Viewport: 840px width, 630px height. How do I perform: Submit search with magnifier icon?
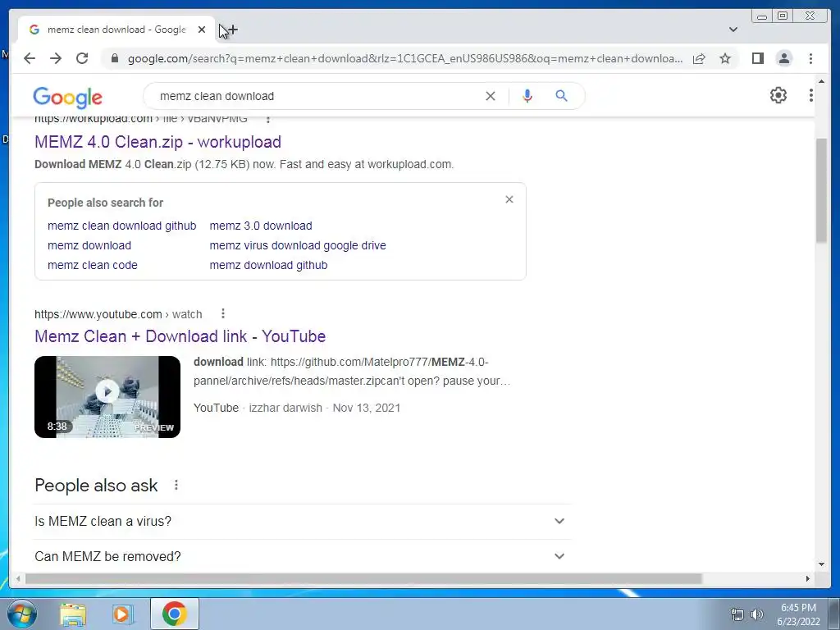pos(561,96)
